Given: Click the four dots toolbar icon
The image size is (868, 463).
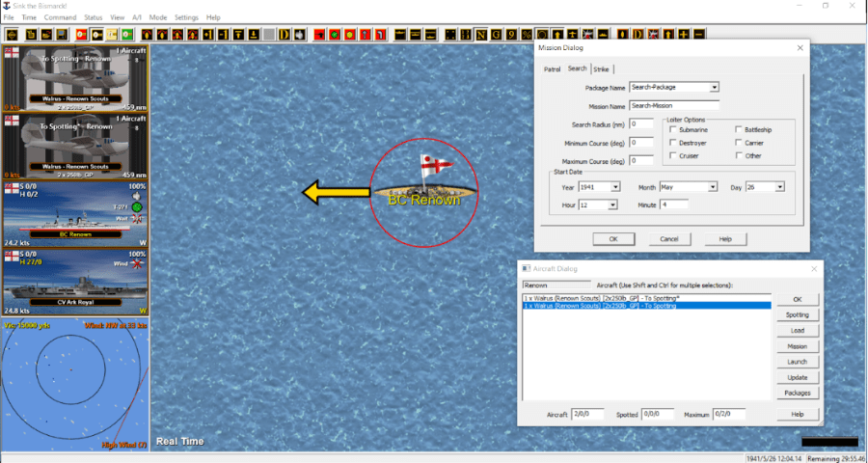Looking at the screenshot, I should pos(450,35).
